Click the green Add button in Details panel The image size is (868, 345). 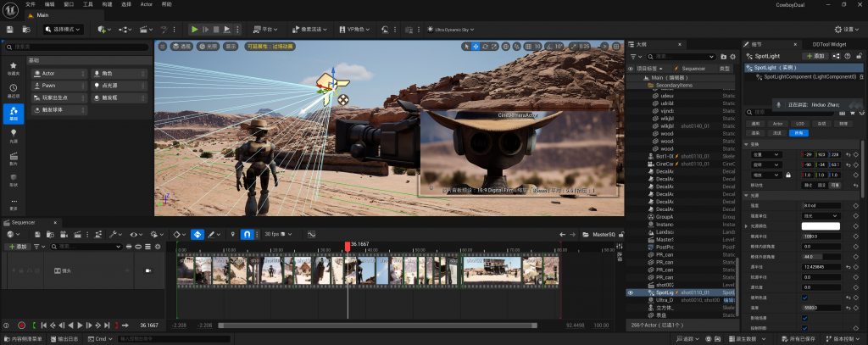pos(815,55)
